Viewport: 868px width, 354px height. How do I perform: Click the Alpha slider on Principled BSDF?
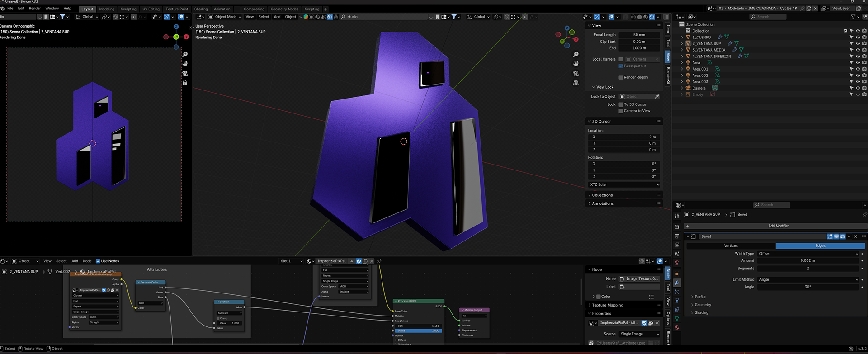[x=418, y=330]
